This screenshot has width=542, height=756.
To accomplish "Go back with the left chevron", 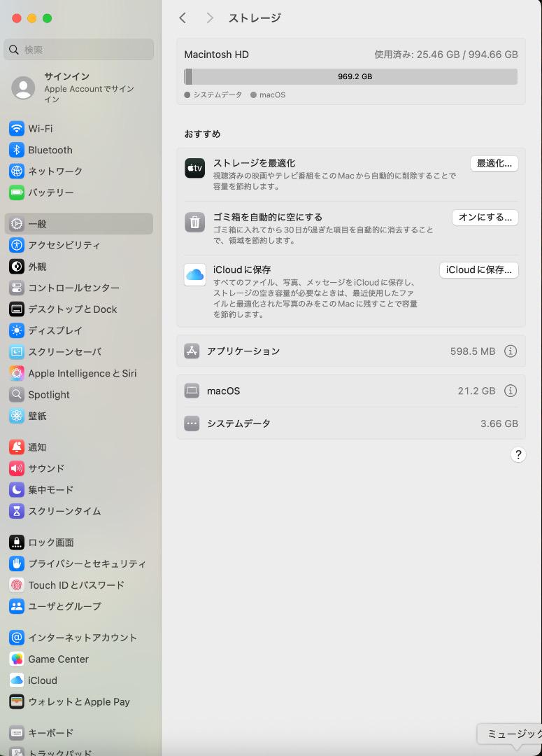I will click(x=183, y=17).
